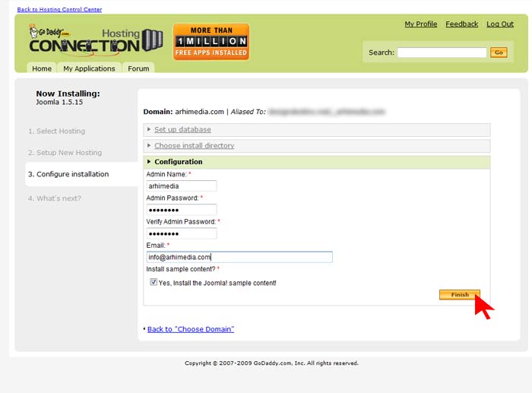Follow Back to "Choose Domain" link

(x=191, y=329)
